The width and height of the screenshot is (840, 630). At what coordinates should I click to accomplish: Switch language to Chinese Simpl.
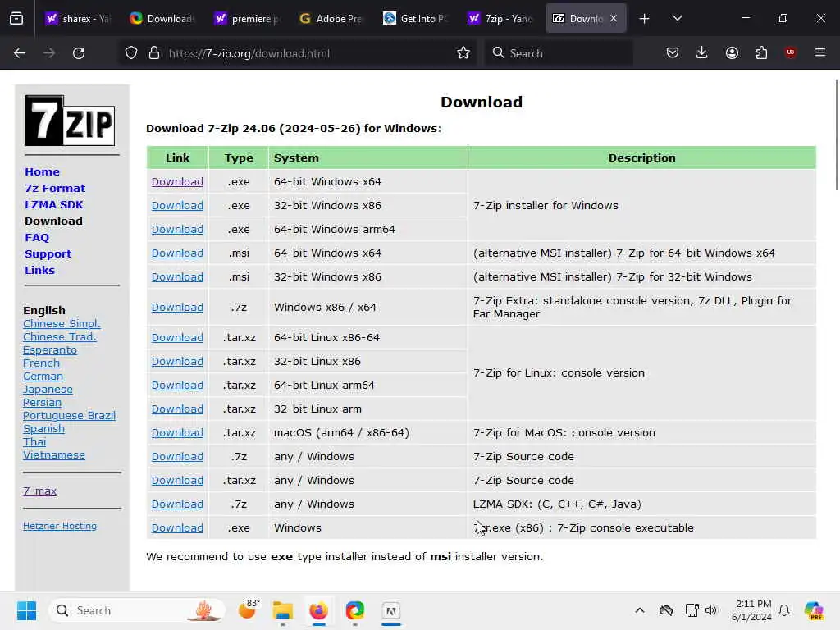click(x=62, y=323)
